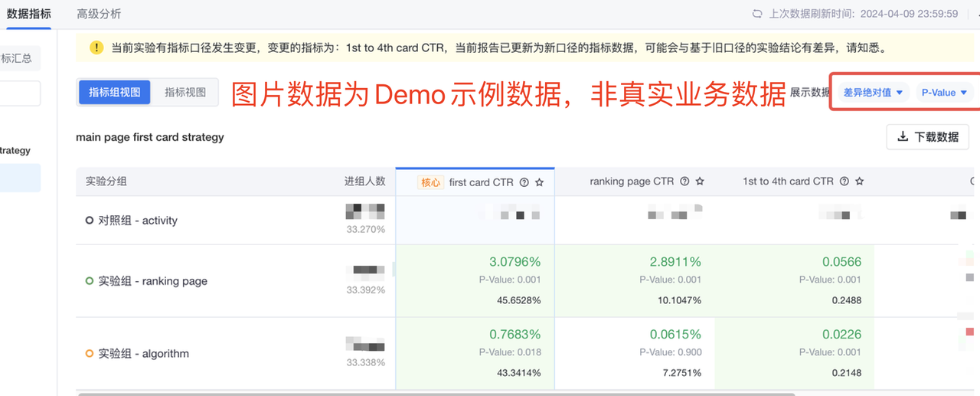Viewport: 980px width, 396px height.
Task: Click the 核心 tag on first card CTR
Action: [x=431, y=182]
